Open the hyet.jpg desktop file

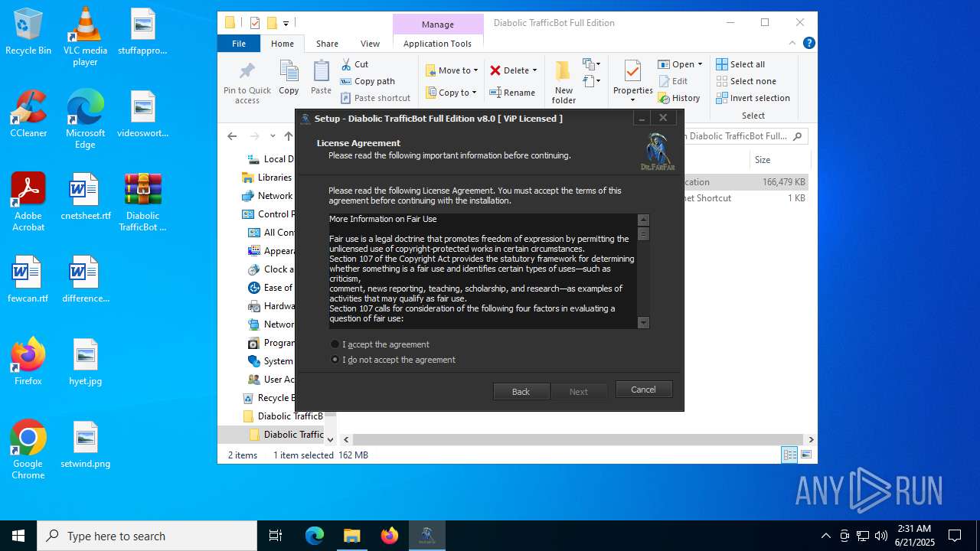click(x=85, y=362)
